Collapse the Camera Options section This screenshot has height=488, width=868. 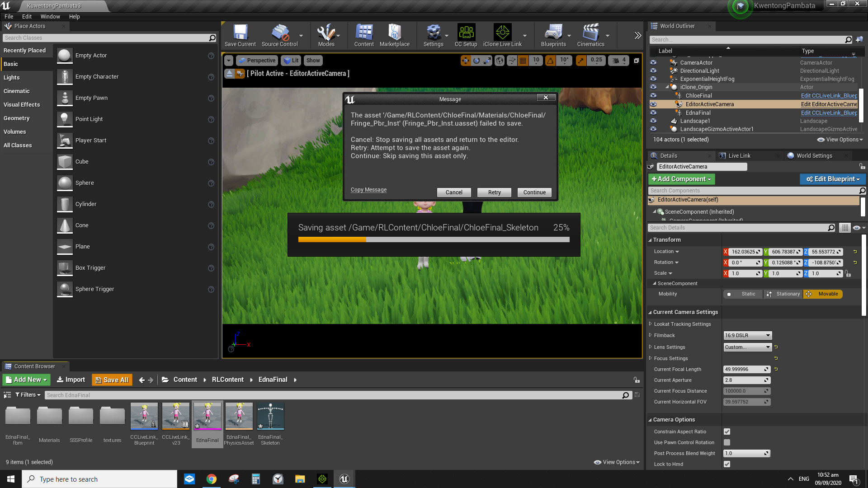pos(650,420)
